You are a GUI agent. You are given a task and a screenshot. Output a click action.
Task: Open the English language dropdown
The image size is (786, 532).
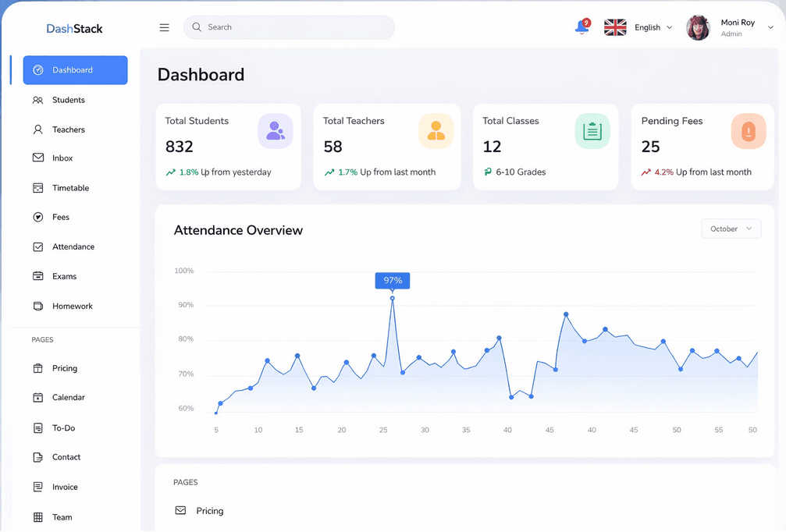[653, 27]
